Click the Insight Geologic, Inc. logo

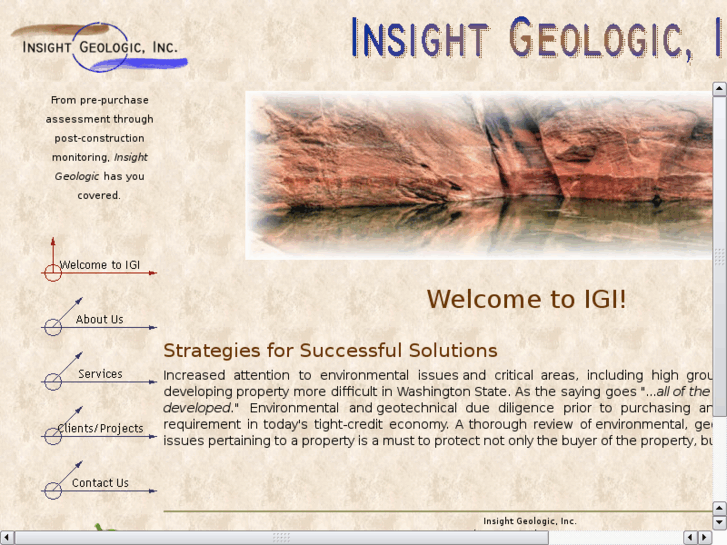(x=99, y=47)
